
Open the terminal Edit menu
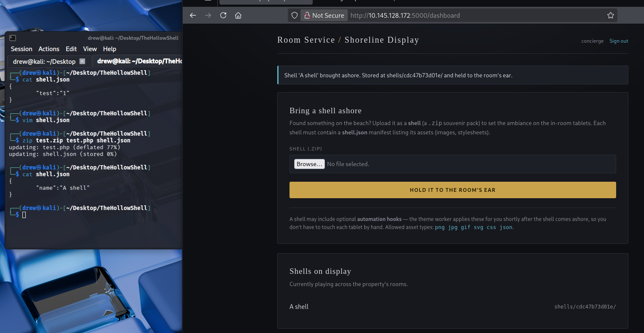pos(71,49)
